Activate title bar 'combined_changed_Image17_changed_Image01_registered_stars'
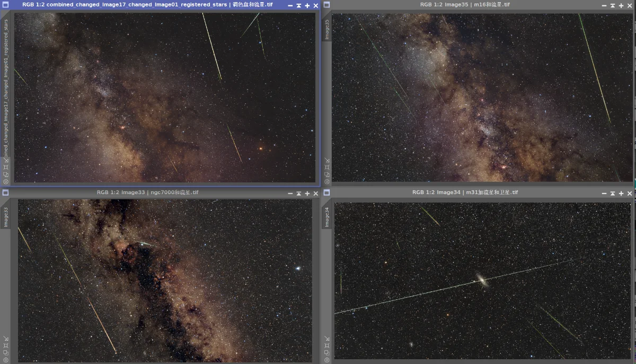Image resolution: width=636 pixels, height=364 pixels. 148,5
